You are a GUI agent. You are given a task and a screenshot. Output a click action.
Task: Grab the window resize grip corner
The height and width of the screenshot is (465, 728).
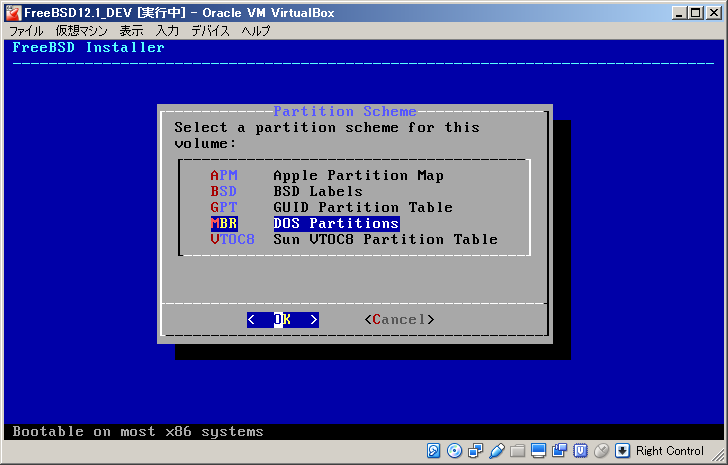[x=718, y=455]
